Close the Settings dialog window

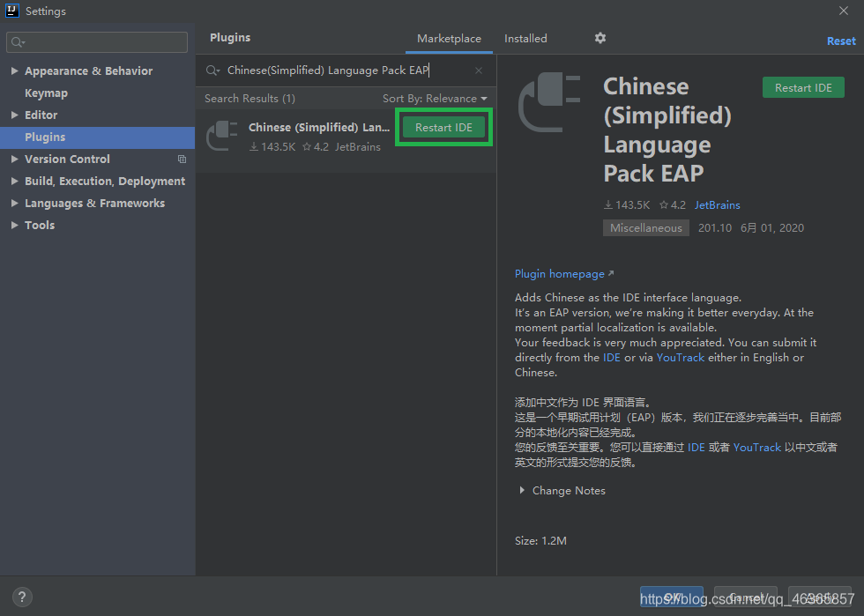click(x=844, y=11)
